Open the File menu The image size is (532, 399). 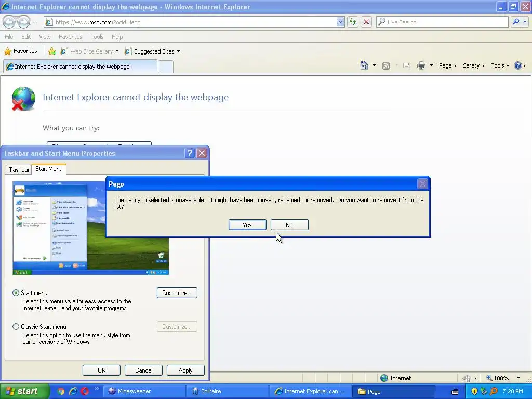coord(9,37)
